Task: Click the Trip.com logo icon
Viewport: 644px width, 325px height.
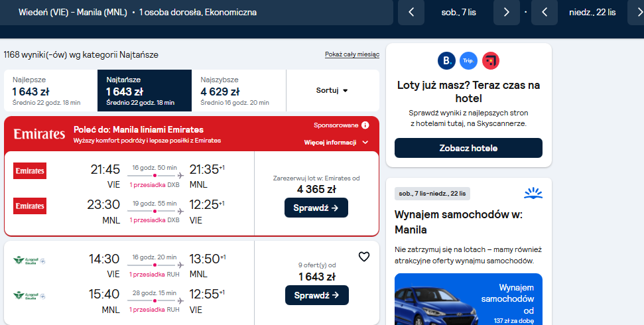Action: tap(468, 61)
